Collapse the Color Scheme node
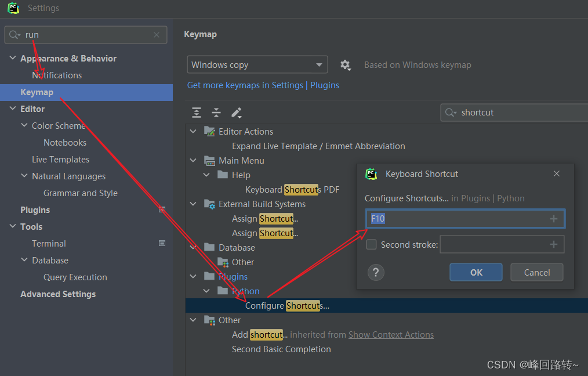588x376 pixels. pyautogui.click(x=24, y=125)
